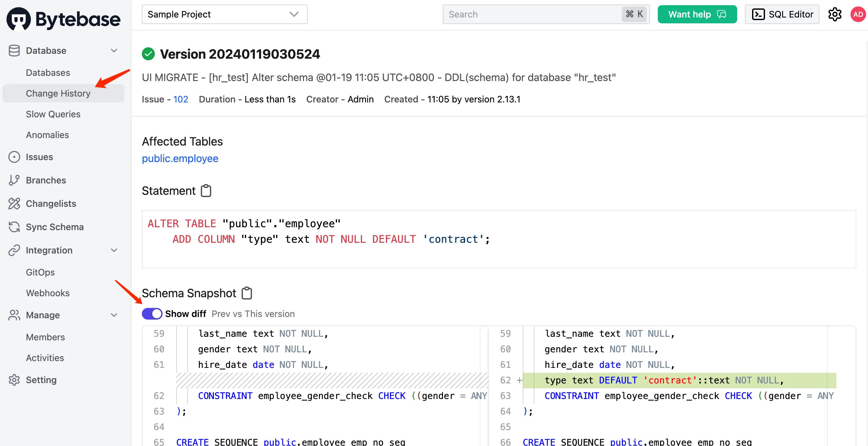
Task: Click the UI MIGRATE description line
Action: pyautogui.click(x=379, y=77)
